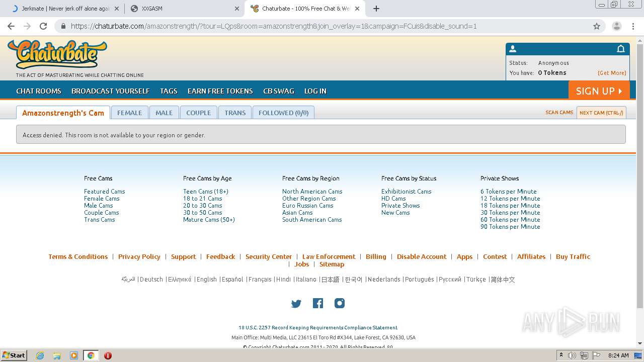Open CHAT ROOMS menu

(39, 91)
